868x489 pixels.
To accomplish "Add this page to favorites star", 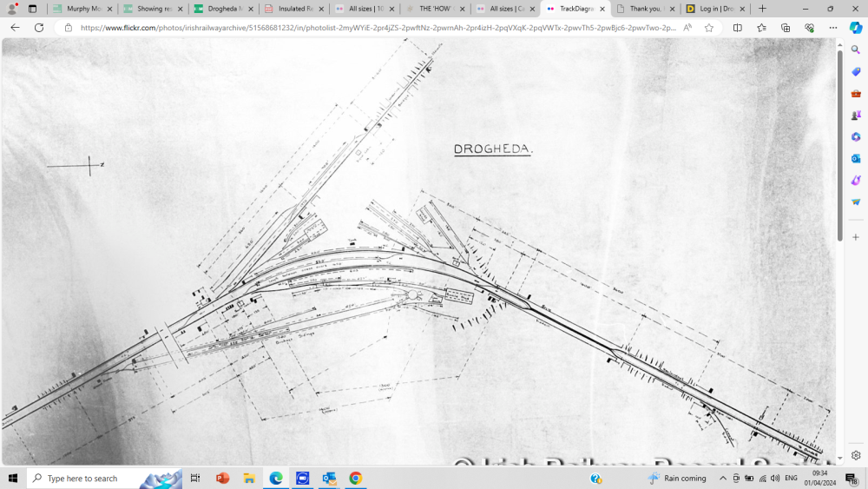I will tap(709, 28).
